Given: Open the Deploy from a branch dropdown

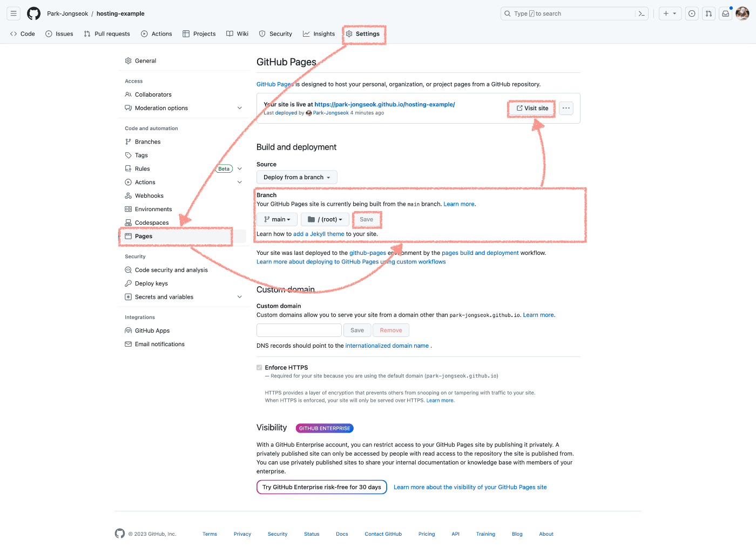Looking at the screenshot, I should click(x=296, y=177).
